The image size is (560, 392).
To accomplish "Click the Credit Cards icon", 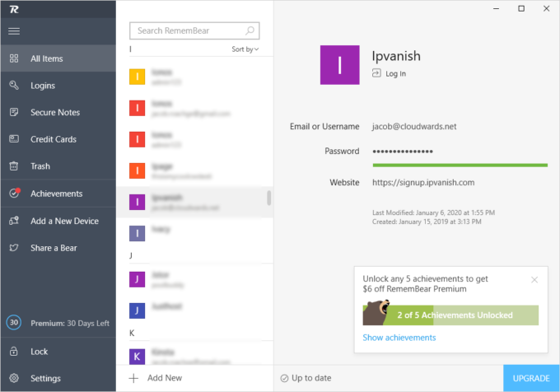I will click(x=14, y=139).
